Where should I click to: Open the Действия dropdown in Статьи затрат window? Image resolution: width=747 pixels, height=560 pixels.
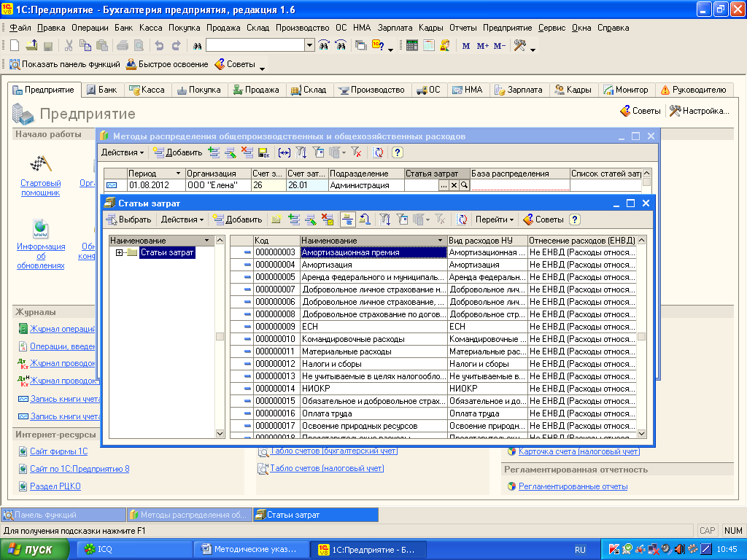pos(182,219)
